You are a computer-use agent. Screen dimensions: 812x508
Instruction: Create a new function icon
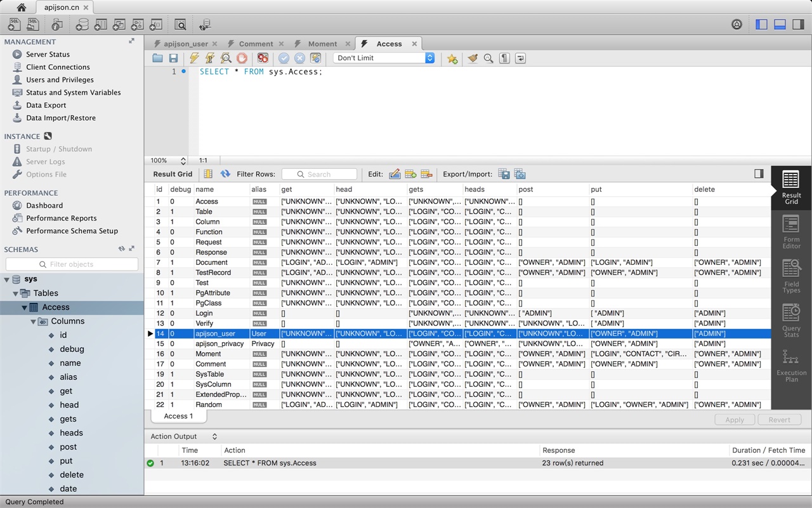(x=155, y=25)
